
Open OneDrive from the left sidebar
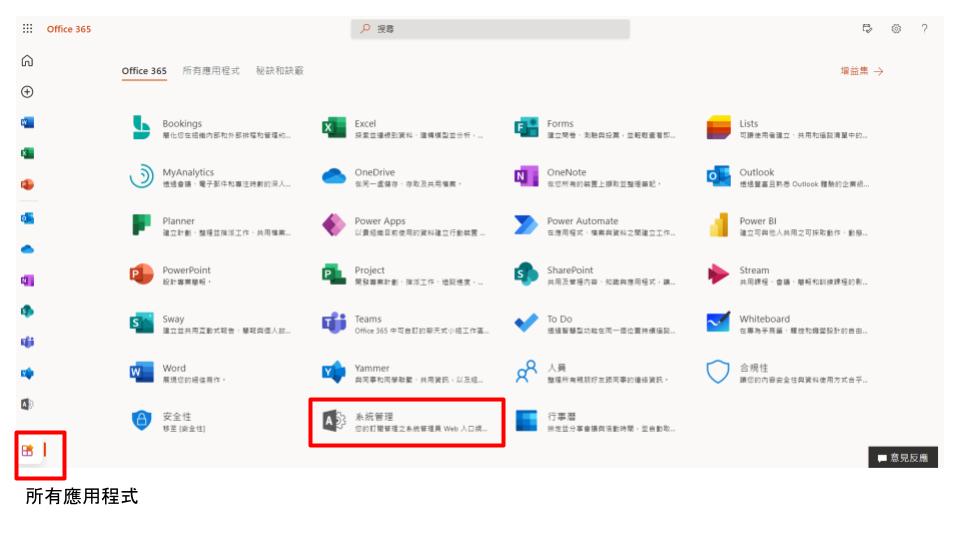[28, 250]
